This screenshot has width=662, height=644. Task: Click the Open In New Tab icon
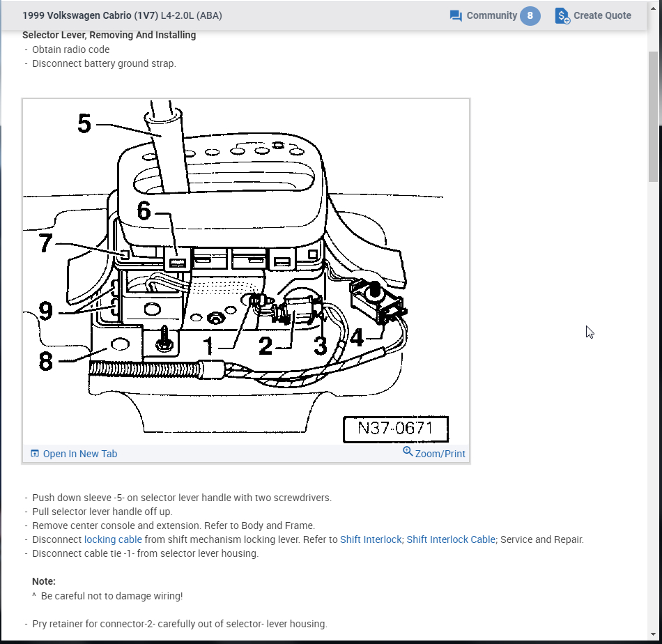point(35,454)
